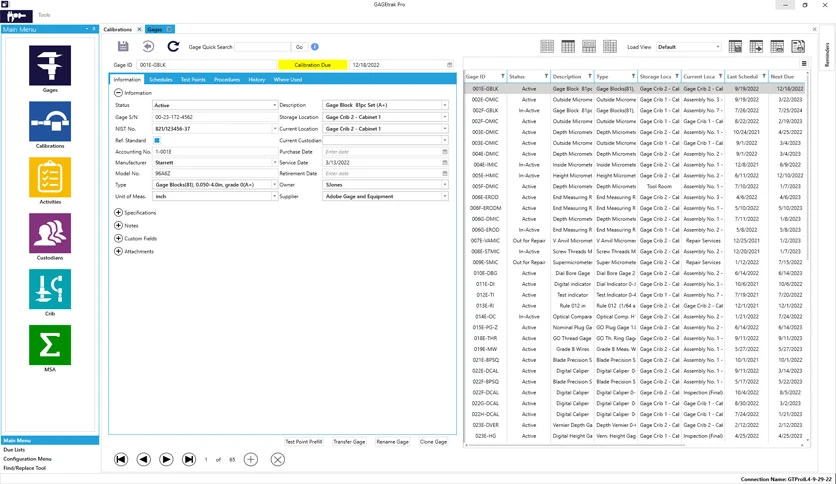The height and width of the screenshot is (484, 836).
Task: Click the export grid arrow icon
Action: 756,46
